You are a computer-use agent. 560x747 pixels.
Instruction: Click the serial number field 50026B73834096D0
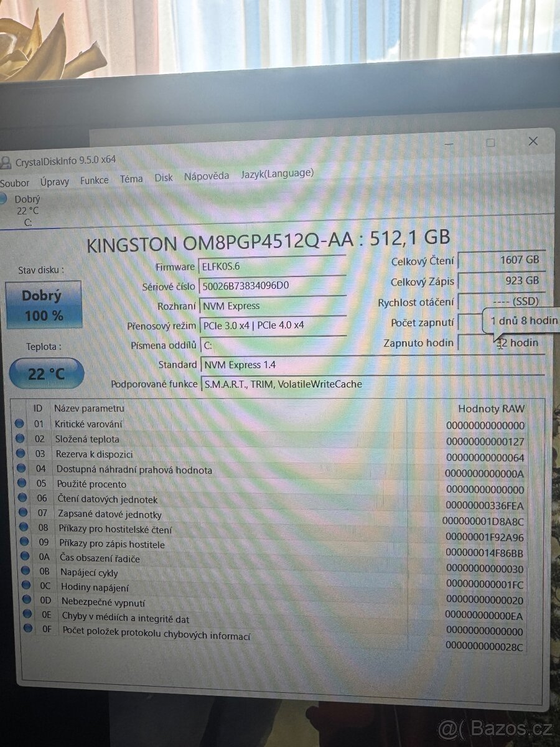[273, 286]
